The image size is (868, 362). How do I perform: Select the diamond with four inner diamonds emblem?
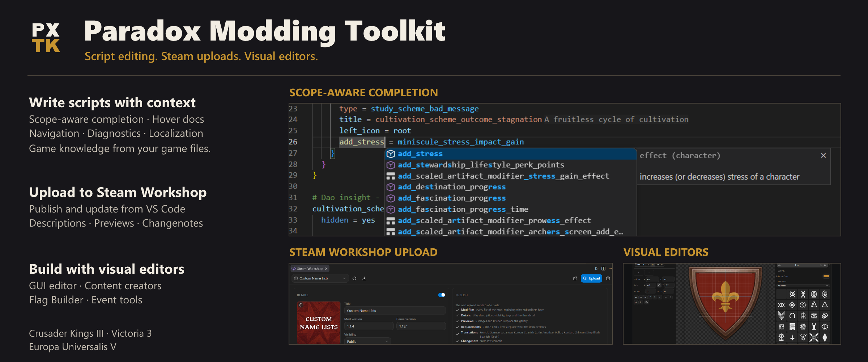792,305
